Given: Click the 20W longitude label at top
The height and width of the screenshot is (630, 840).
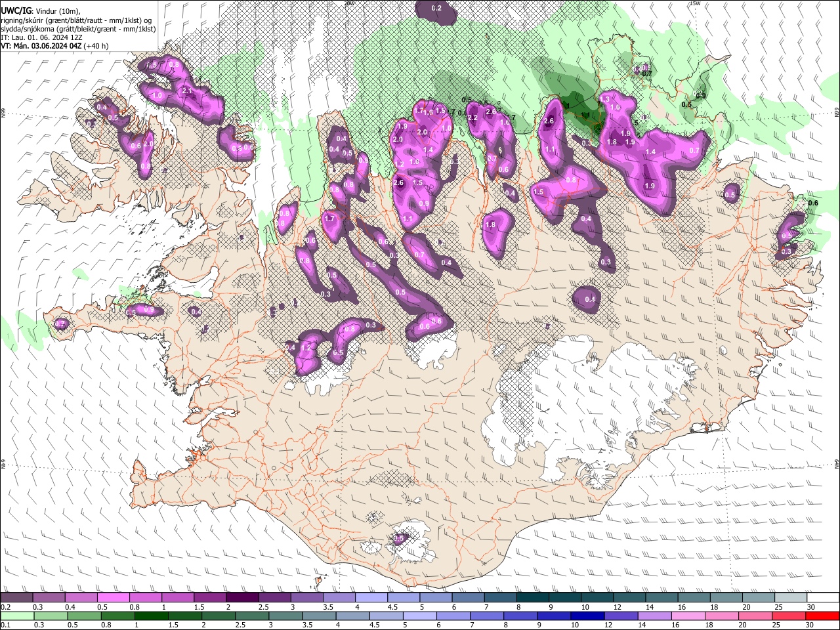Looking at the screenshot, I should [349, 3].
